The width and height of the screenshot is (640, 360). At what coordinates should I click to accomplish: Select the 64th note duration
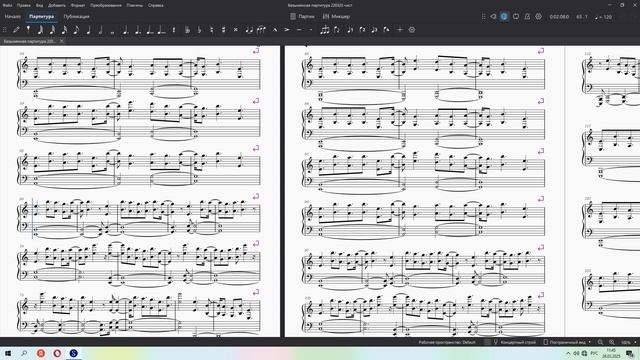tap(40, 29)
